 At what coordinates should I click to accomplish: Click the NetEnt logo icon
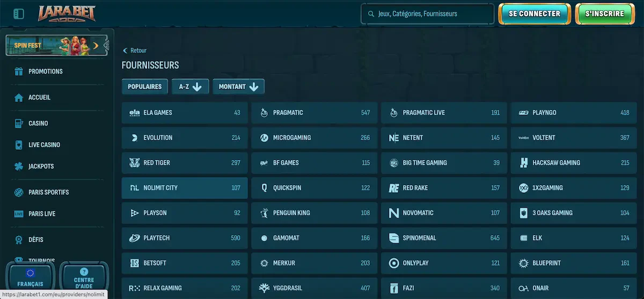click(x=393, y=138)
